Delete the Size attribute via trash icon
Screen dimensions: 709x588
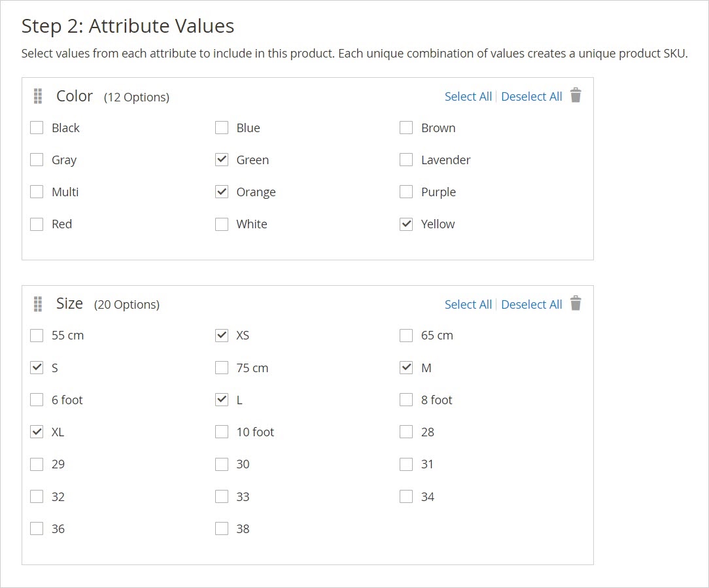coord(576,303)
